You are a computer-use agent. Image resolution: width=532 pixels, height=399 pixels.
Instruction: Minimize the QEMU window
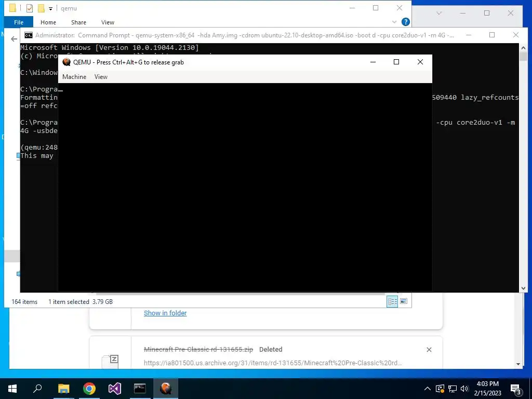click(x=373, y=62)
